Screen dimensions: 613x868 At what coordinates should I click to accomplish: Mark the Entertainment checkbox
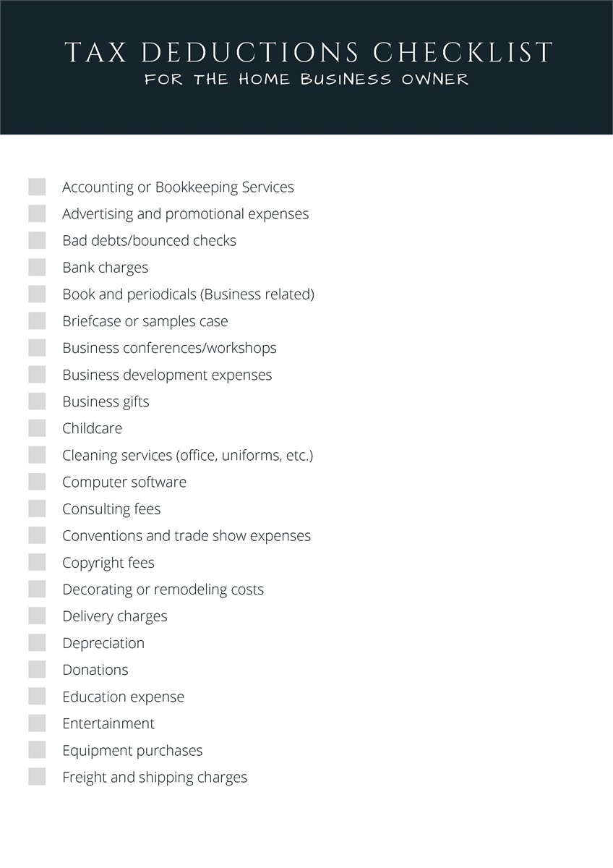(x=37, y=723)
